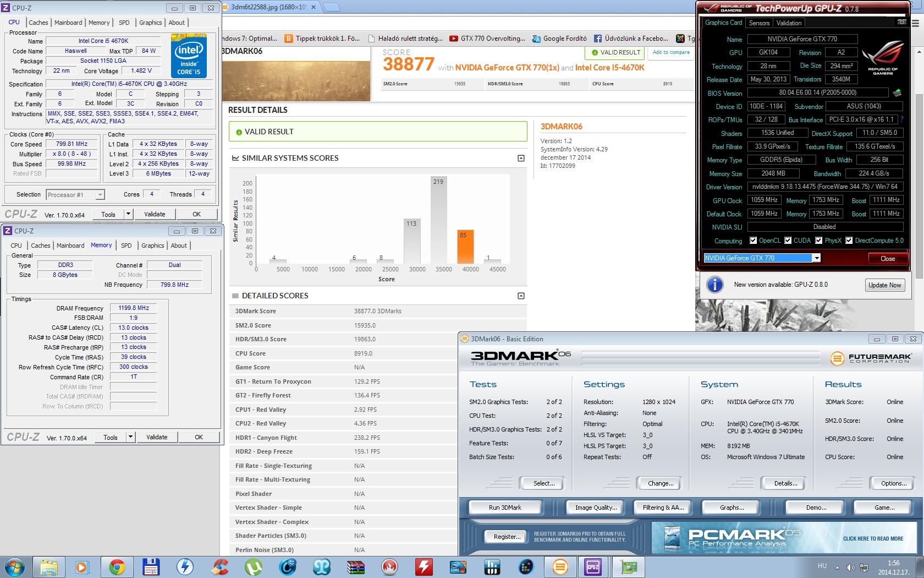Toggle the OpenCL checkbox in GPU-Z
This screenshot has height=578, width=924.
(754, 241)
